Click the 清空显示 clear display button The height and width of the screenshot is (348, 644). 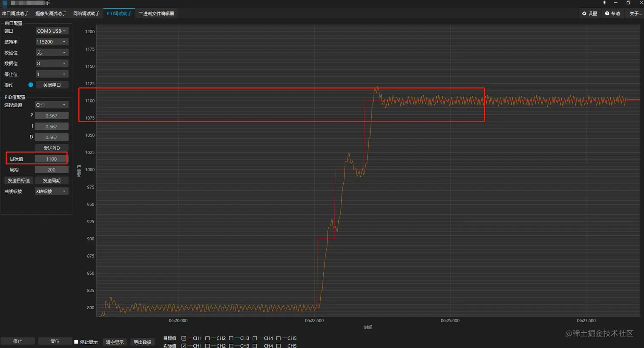115,342
